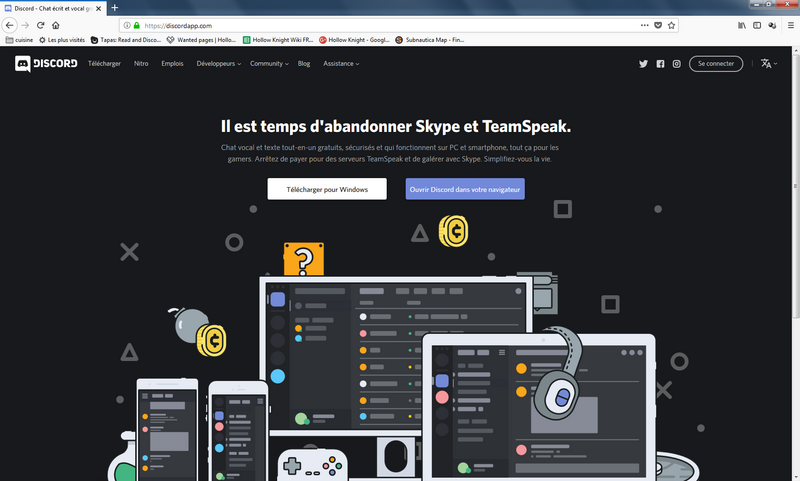This screenshot has width=800, height=481.
Task: Click the Discord logo in the header
Action: pyautogui.click(x=44, y=64)
